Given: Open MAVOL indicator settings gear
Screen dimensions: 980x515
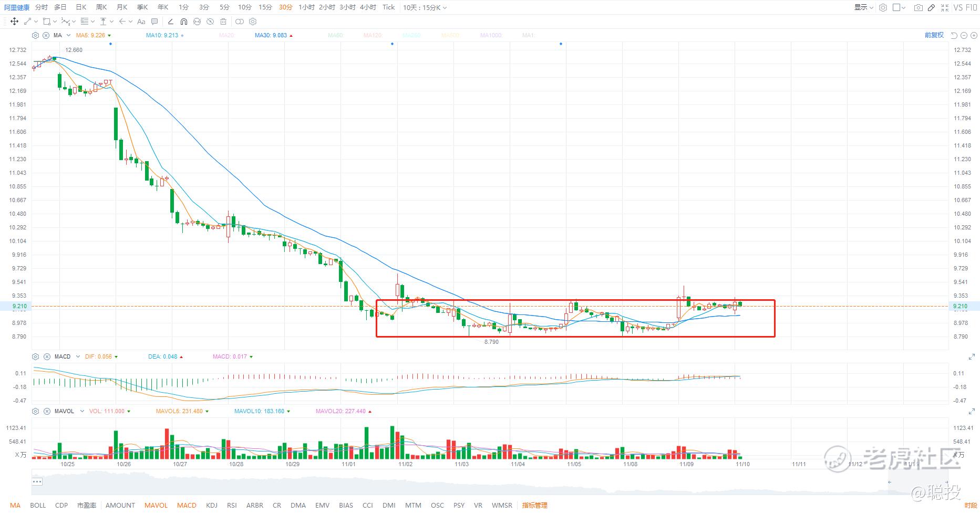Looking at the screenshot, I should pos(35,411).
